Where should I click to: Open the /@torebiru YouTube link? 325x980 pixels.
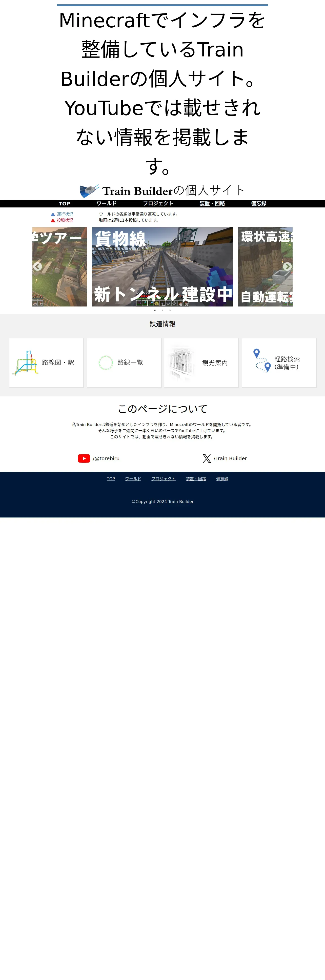coord(106,458)
